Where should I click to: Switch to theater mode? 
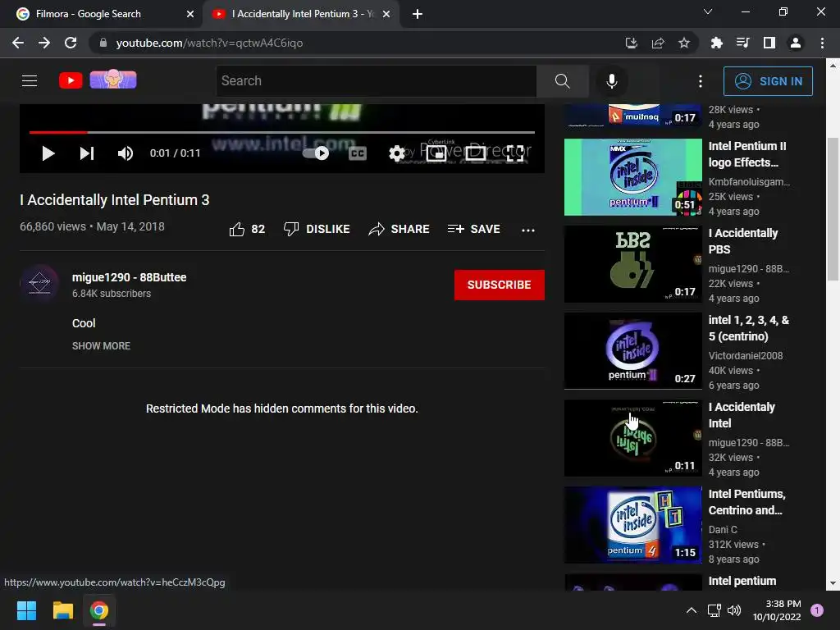pos(475,153)
